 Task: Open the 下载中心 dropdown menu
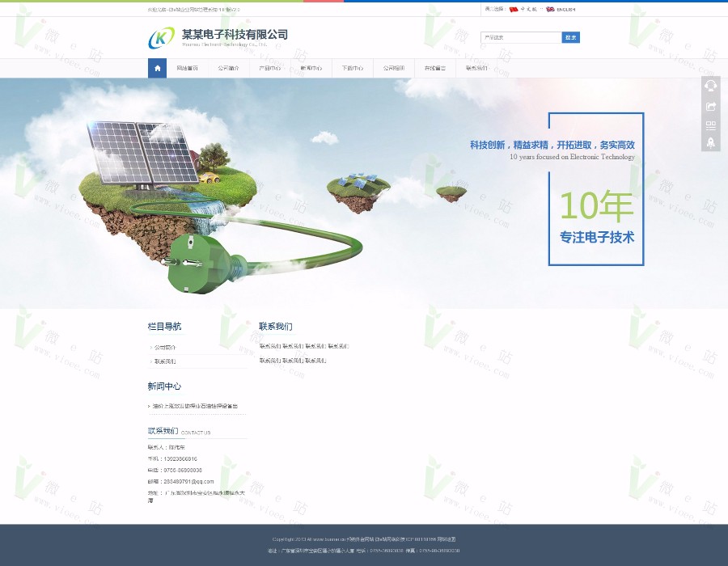click(352, 68)
